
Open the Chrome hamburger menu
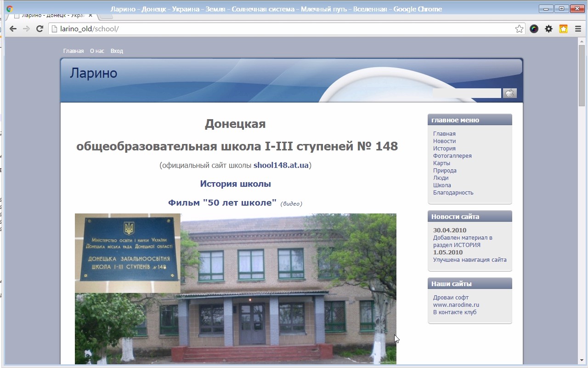click(578, 29)
